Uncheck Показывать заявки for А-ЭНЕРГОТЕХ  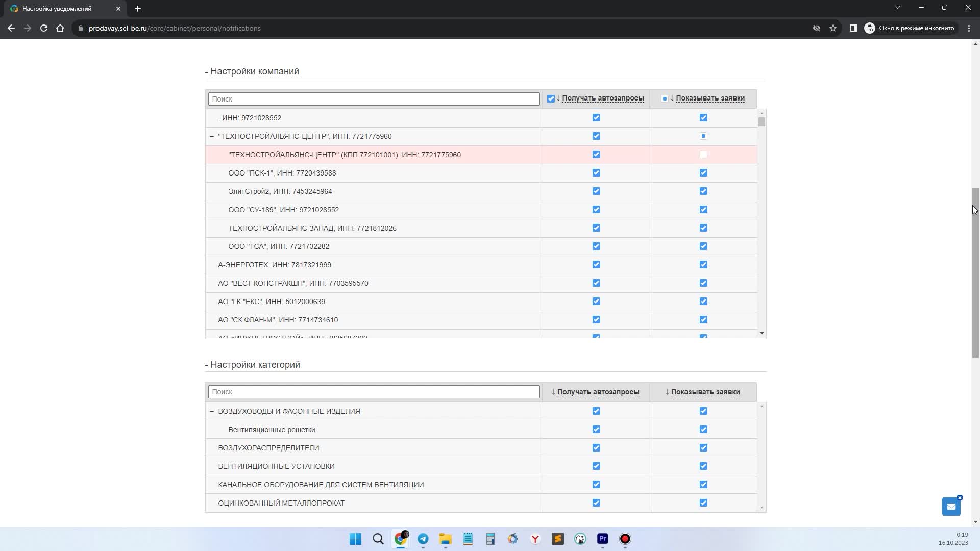703,265
